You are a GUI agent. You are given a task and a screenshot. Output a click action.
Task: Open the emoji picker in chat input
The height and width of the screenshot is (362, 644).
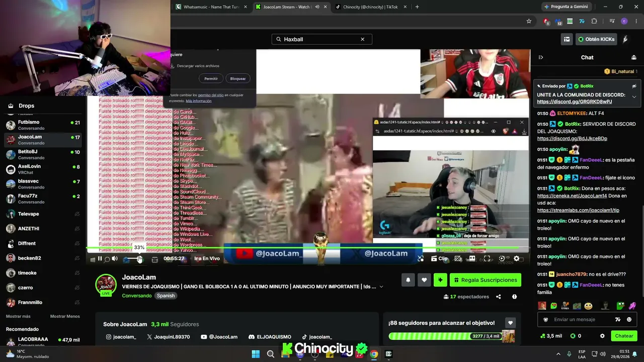(629, 319)
